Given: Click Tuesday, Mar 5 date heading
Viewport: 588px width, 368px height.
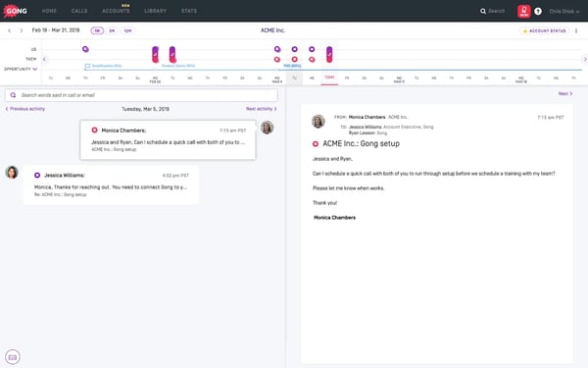Looking at the screenshot, I should [x=145, y=109].
